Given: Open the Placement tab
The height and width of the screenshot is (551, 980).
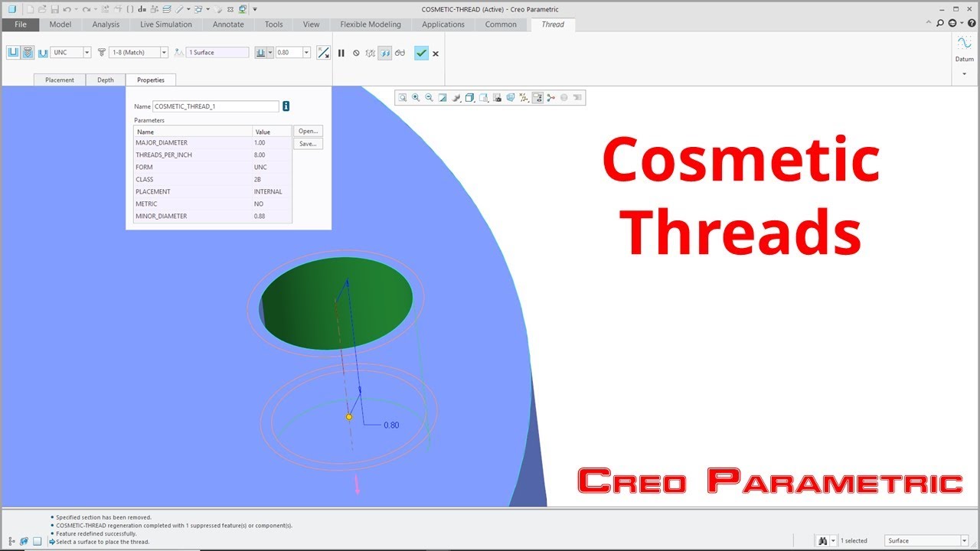Looking at the screenshot, I should (x=60, y=80).
